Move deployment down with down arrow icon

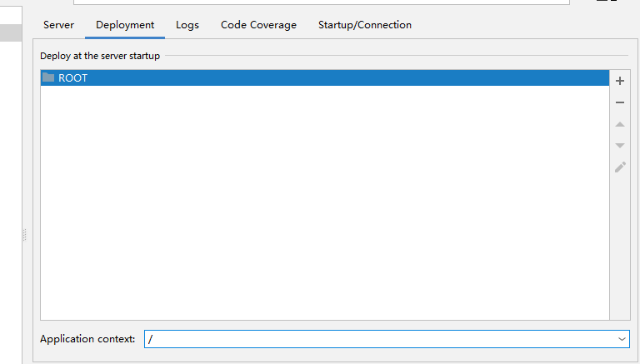point(620,146)
